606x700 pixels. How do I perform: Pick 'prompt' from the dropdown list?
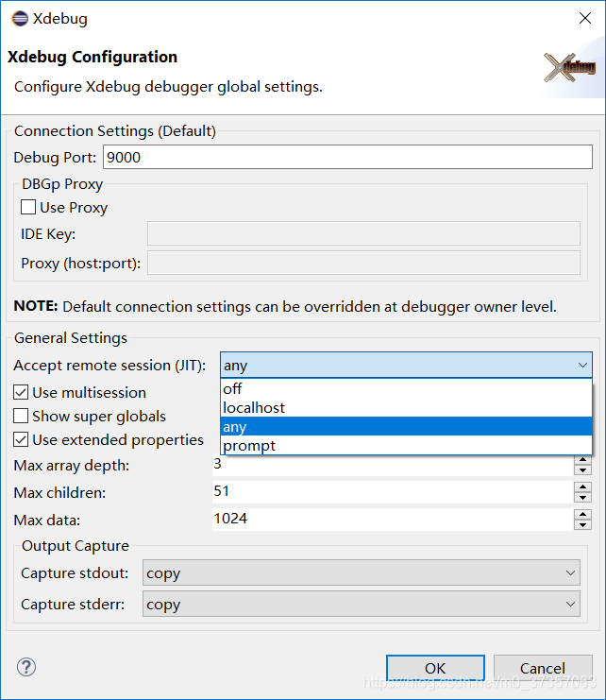point(406,446)
